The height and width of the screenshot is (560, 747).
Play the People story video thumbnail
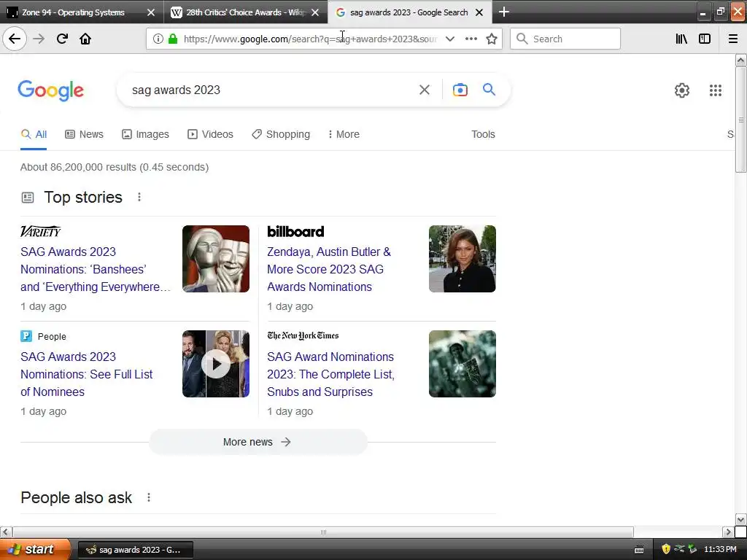216,364
